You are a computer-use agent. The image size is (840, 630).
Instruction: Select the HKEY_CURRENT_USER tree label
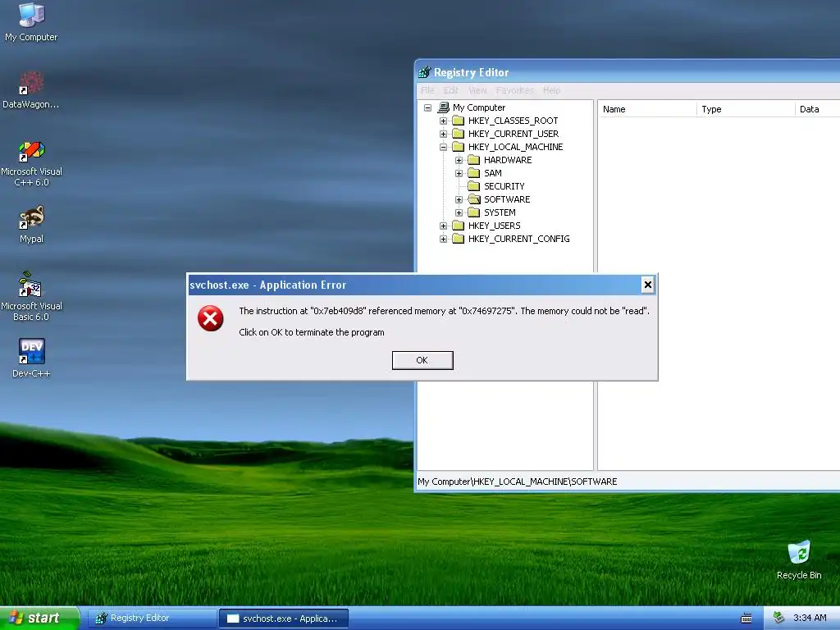(514, 134)
